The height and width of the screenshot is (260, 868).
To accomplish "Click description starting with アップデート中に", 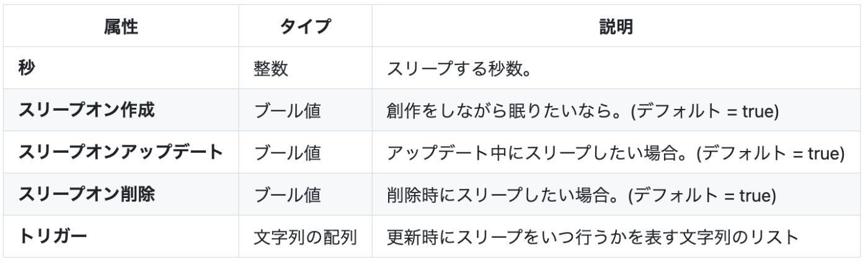I will pyautogui.click(x=616, y=151).
